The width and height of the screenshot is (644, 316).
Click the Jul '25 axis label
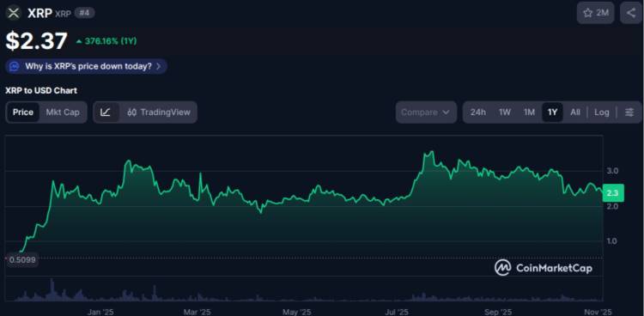pyautogui.click(x=398, y=313)
